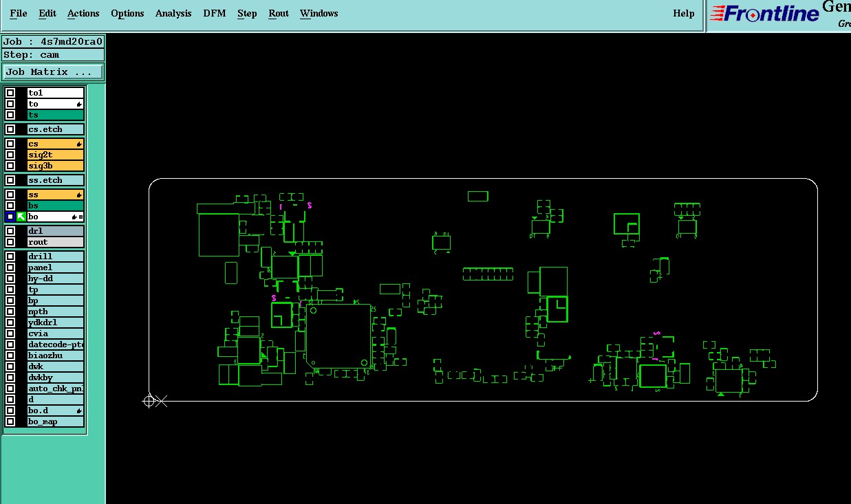Click the hand icon on layer cs

[x=79, y=144]
